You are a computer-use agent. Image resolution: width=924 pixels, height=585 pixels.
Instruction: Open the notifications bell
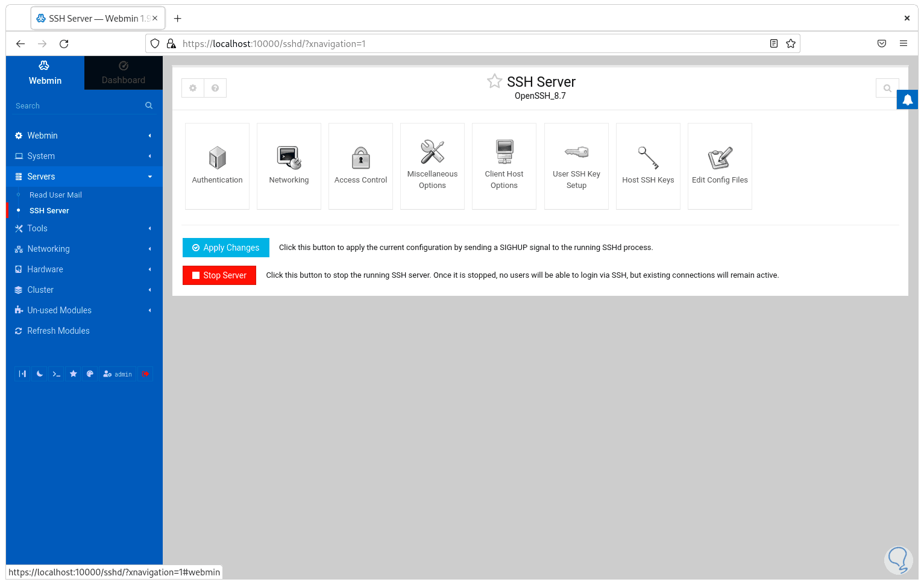[x=907, y=99]
